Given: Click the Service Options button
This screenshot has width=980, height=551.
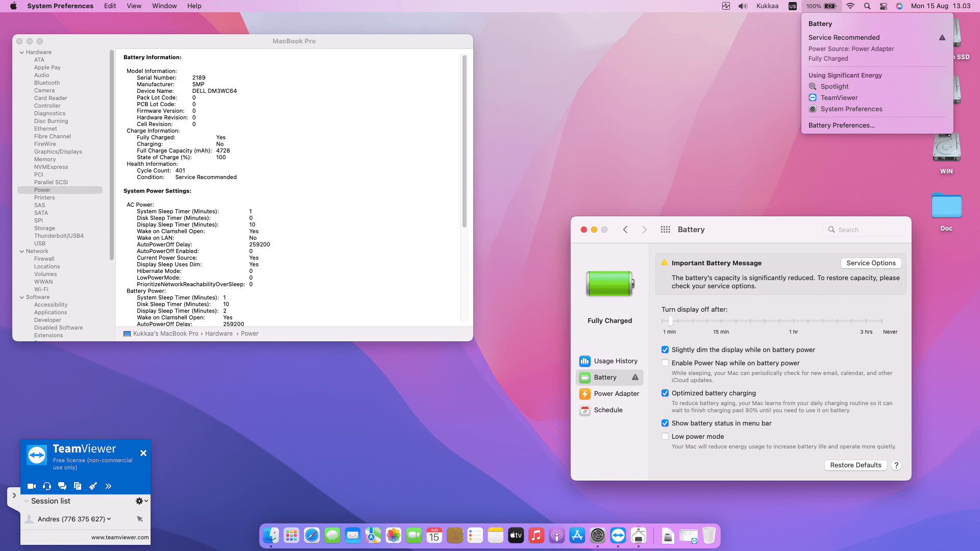Looking at the screenshot, I should pyautogui.click(x=871, y=263).
